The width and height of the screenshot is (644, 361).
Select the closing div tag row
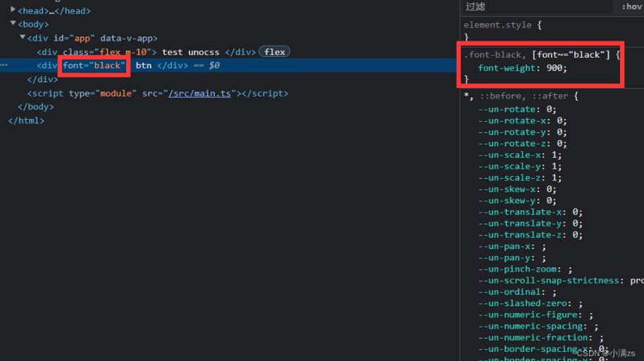click(43, 80)
